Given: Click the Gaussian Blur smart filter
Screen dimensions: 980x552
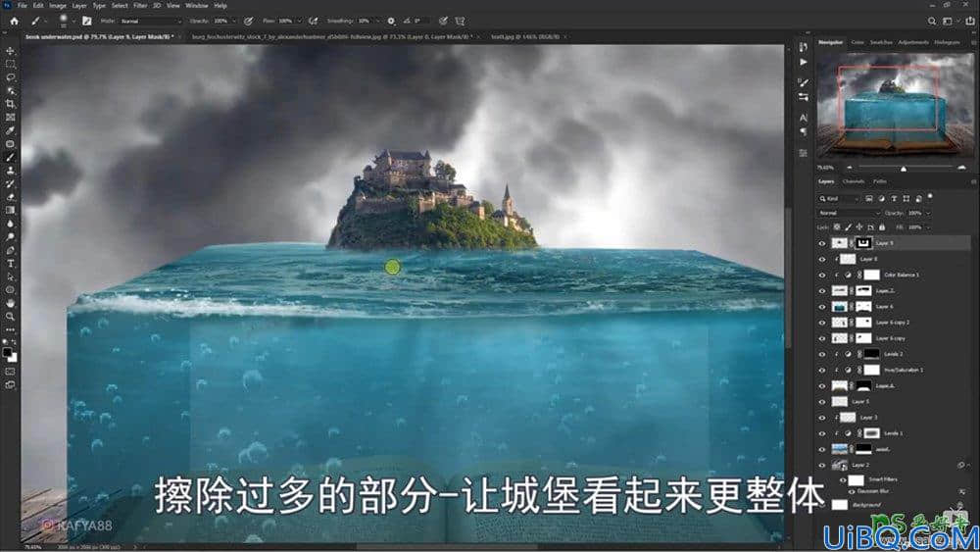Looking at the screenshot, I should [873, 491].
